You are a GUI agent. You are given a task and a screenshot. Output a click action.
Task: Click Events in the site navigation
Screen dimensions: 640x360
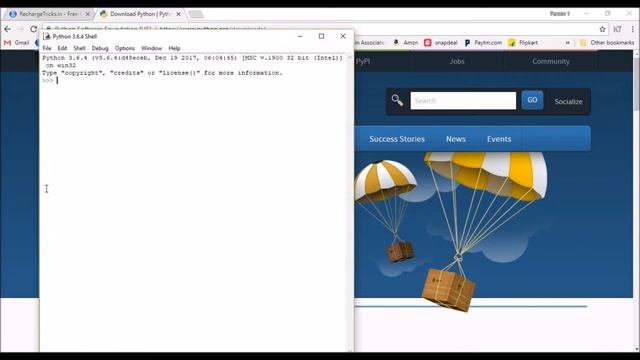point(499,139)
